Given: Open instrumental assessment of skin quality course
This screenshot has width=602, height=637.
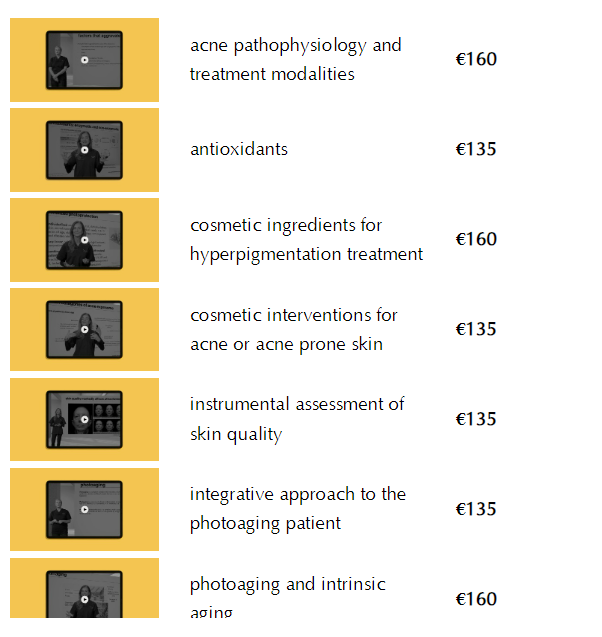Looking at the screenshot, I should click(297, 419).
